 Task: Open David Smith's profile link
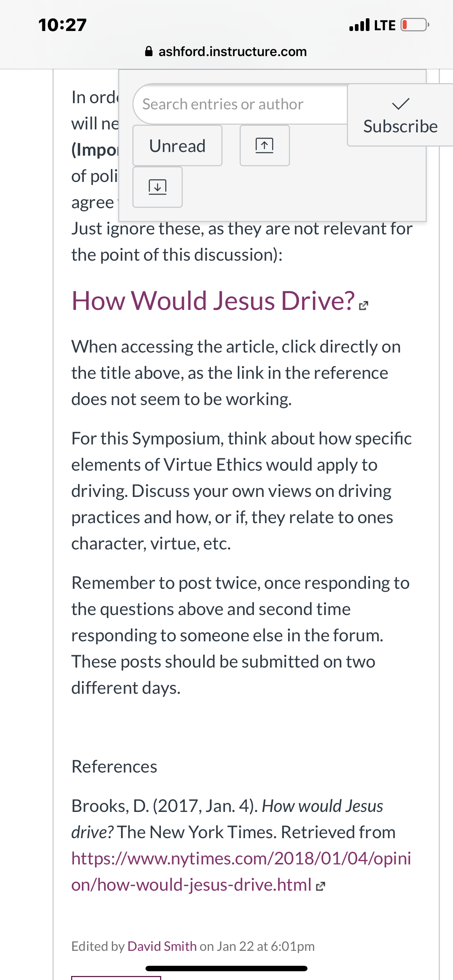pyautogui.click(x=162, y=946)
